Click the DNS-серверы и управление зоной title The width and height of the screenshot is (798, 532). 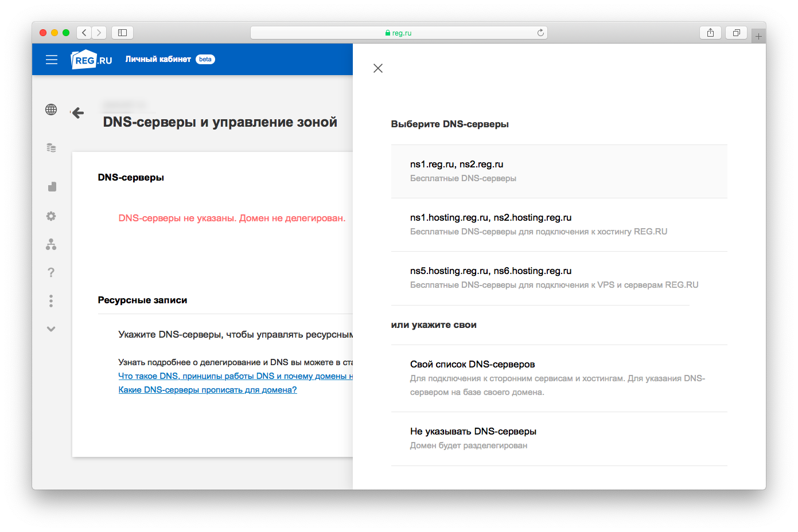coord(220,122)
